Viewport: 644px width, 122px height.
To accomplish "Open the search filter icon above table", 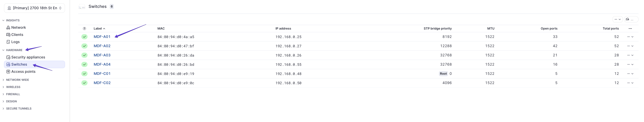I will pos(631,19).
